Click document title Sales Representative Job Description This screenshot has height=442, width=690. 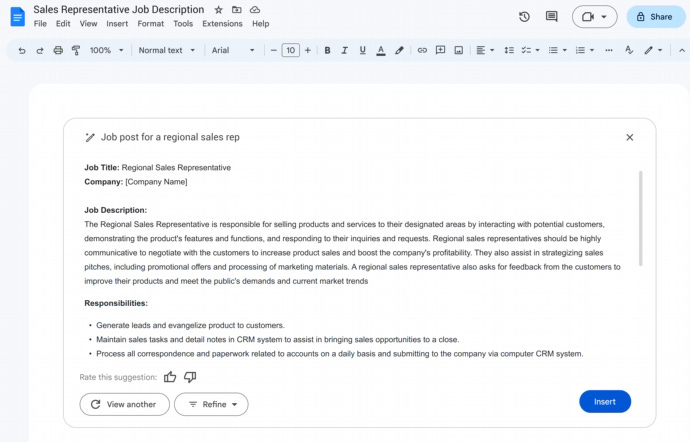[x=119, y=10]
